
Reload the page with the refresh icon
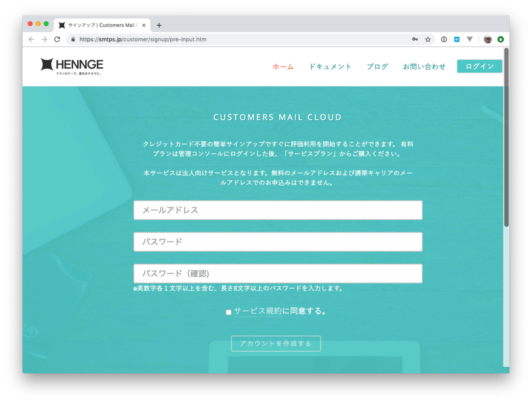pos(57,39)
